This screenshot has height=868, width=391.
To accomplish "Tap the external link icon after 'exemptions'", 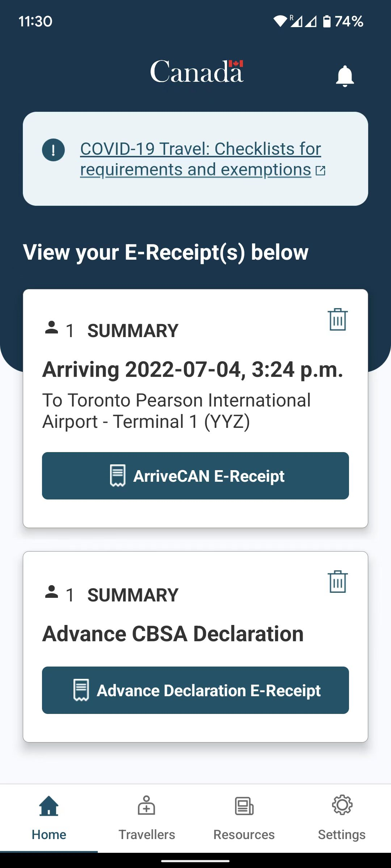I will 320,170.
